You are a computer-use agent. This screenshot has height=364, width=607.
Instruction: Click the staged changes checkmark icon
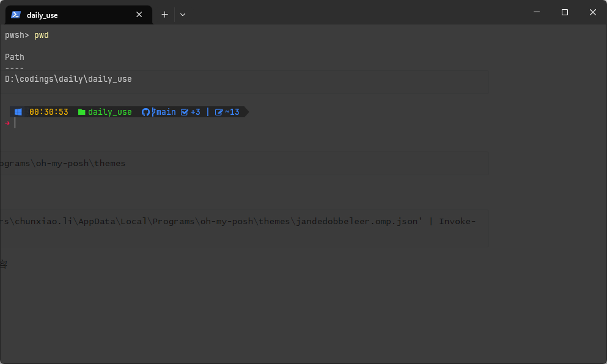pos(185,112)
